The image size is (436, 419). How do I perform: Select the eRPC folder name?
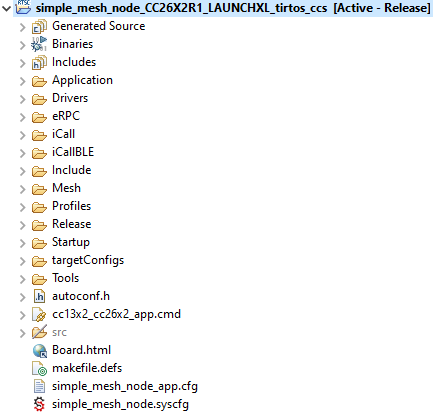pyautogui.click(x=66, y=116)
